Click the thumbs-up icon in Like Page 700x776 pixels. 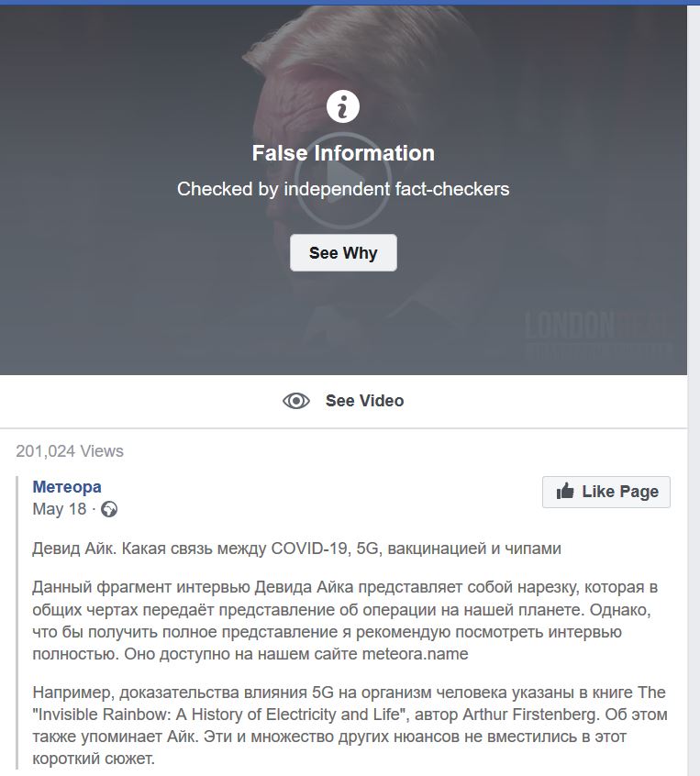[x=565, y=492]
